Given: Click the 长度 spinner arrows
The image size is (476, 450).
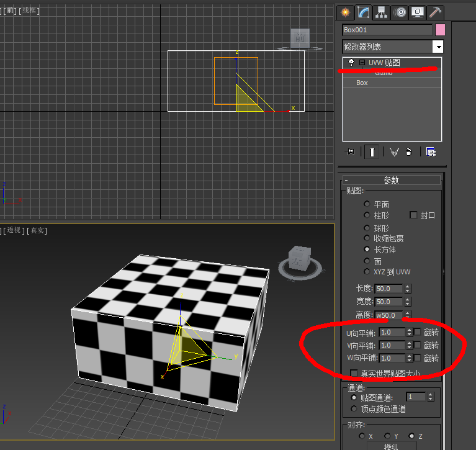Looking at the screenshot, I should (407, 289).
